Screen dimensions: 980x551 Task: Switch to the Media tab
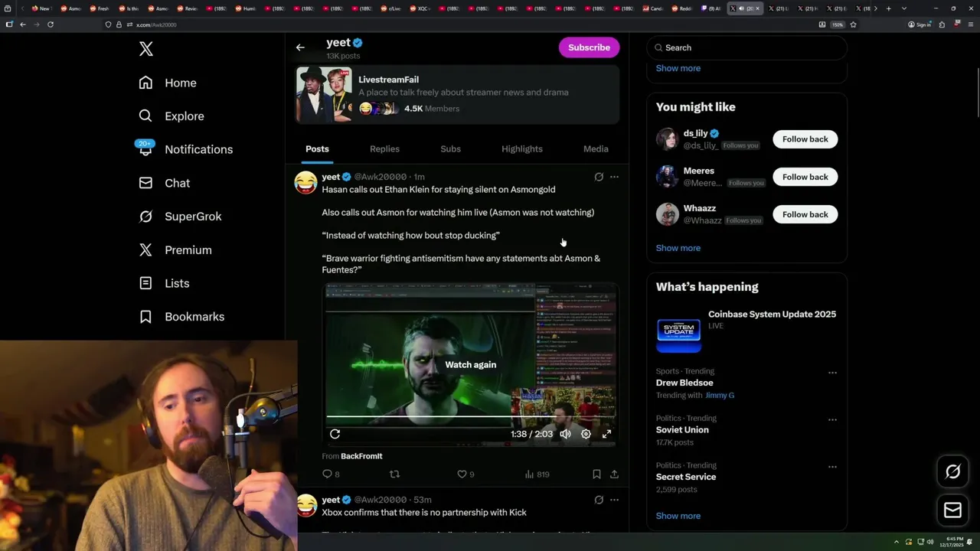(596, 149)
